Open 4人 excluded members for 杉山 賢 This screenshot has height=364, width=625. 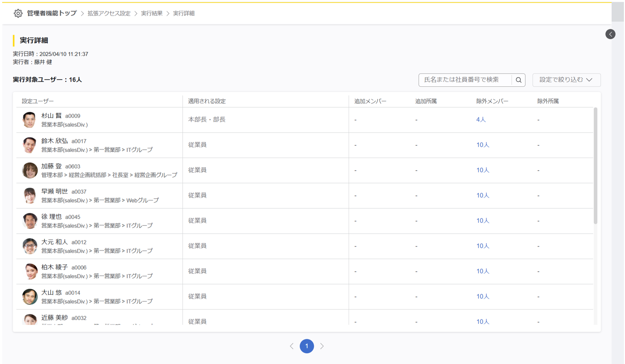pyautogui.click(x=481, y=119)
